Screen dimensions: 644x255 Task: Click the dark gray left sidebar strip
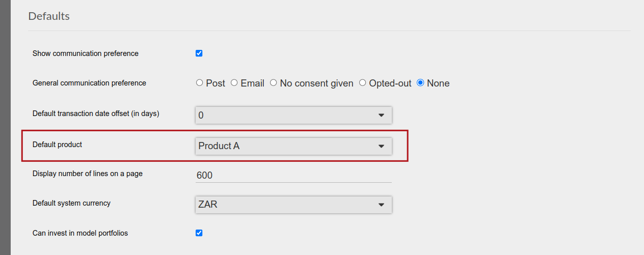pos(5,127)
